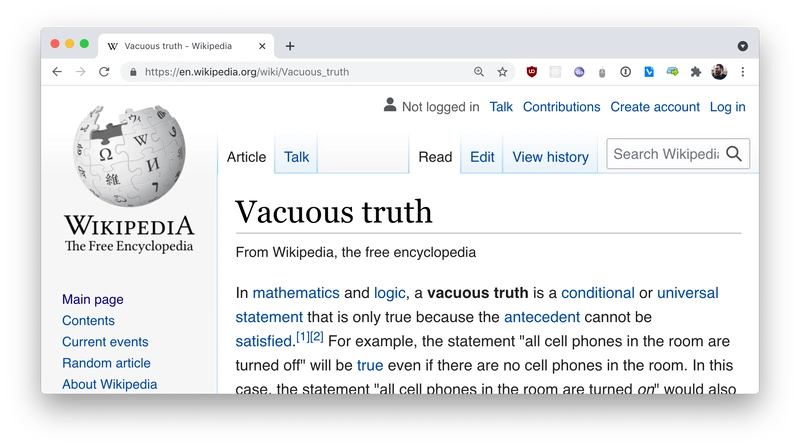The height and width of the screenshot is (448, 800).
Task: Open the Chrome three-dot menu
Action: pos(743,72)
